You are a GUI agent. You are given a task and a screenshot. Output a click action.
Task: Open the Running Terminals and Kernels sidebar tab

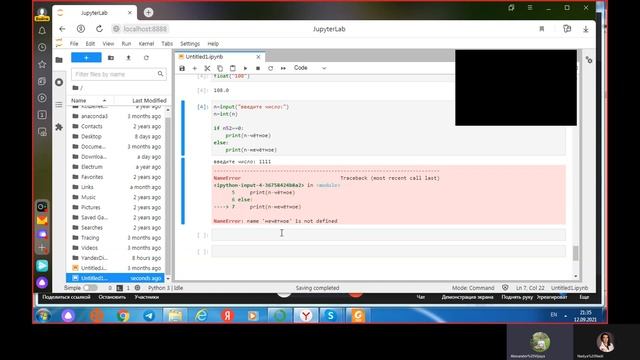59,82
